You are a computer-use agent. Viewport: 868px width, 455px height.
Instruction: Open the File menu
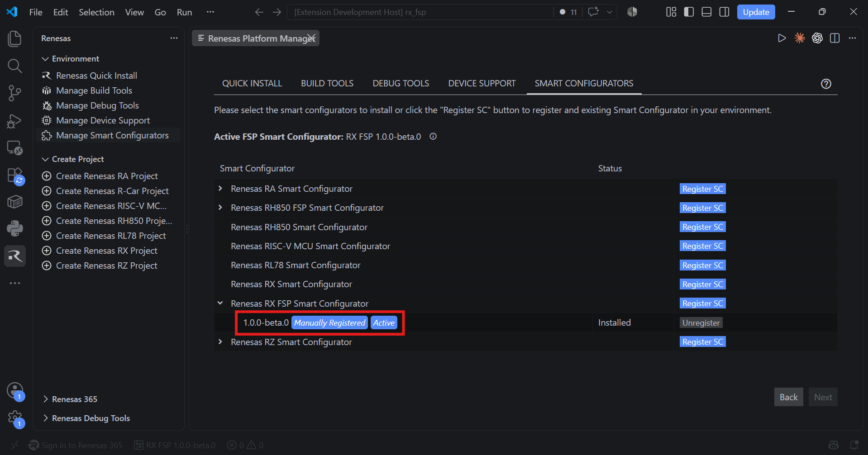[x=36, y=12]
